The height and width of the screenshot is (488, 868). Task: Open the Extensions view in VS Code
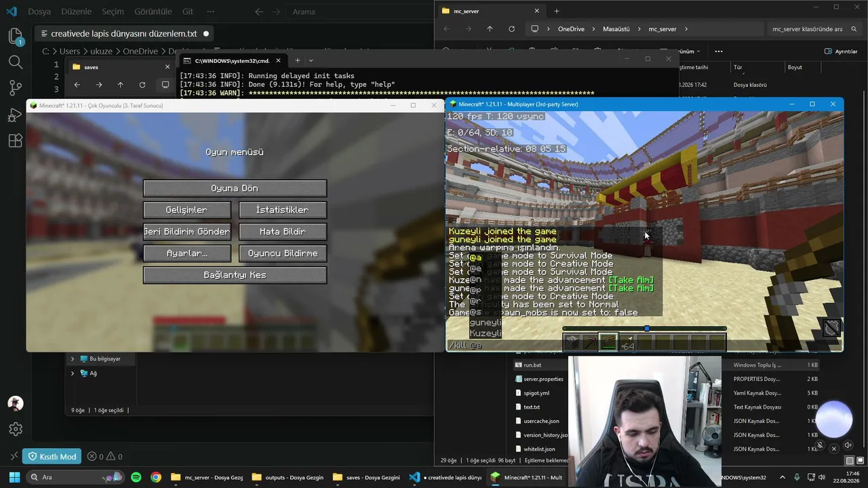(15, 140)
